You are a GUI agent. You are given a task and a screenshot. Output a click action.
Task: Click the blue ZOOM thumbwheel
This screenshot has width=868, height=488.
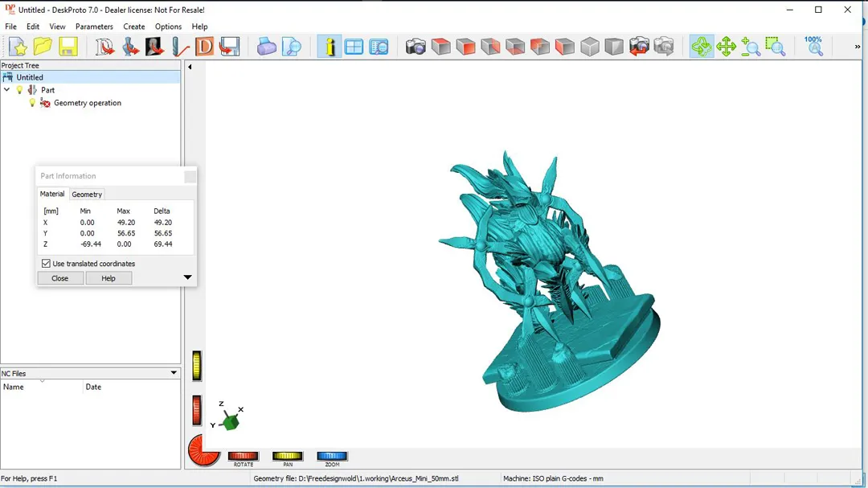pos(332,456)
